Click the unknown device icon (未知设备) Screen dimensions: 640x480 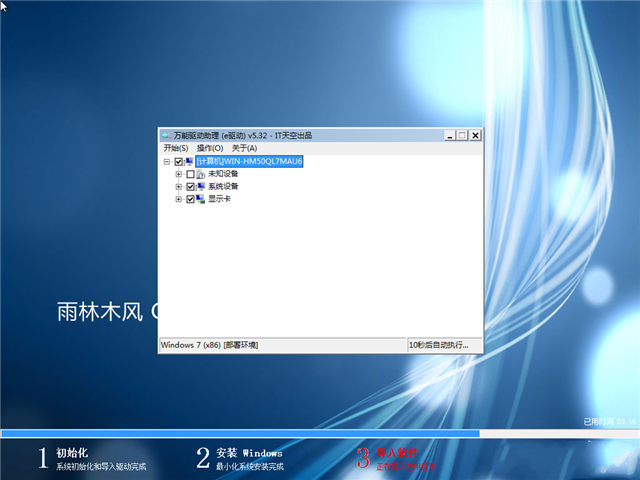click(201, 174)
